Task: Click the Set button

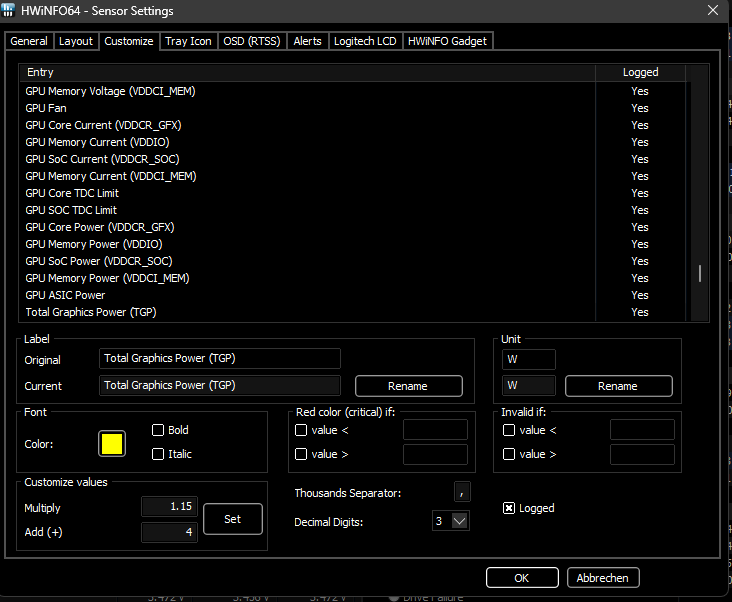Action: 232,519
